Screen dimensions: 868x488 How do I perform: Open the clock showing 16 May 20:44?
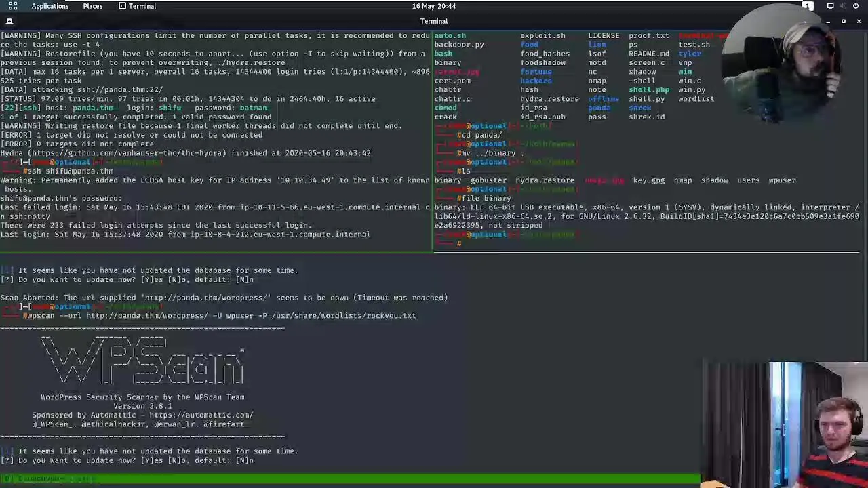(434, 6)
